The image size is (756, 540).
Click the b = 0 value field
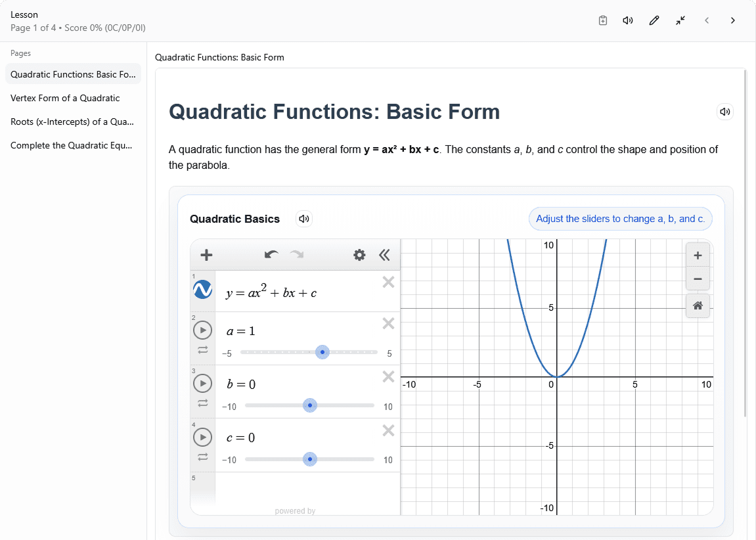[241, 384]
